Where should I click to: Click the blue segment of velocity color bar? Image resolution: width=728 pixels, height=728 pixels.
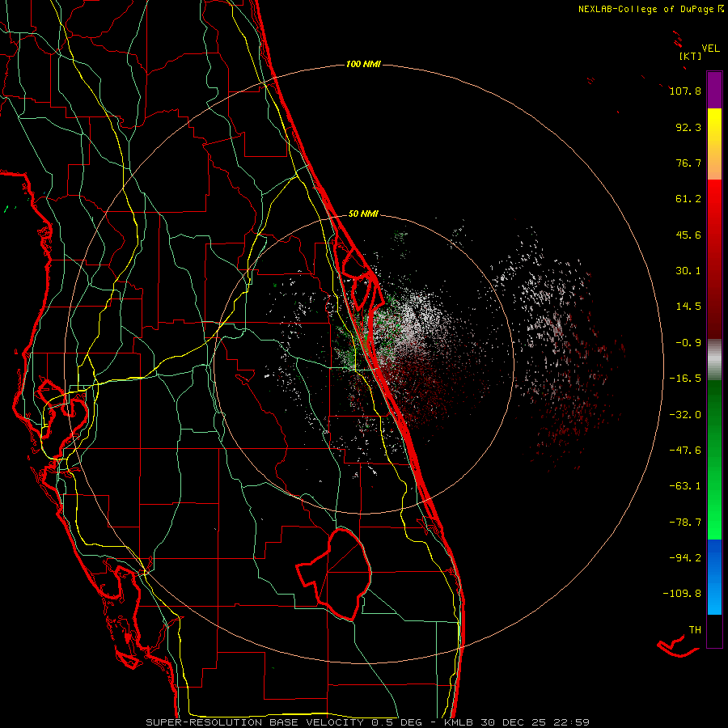click(x=714, y=576)
